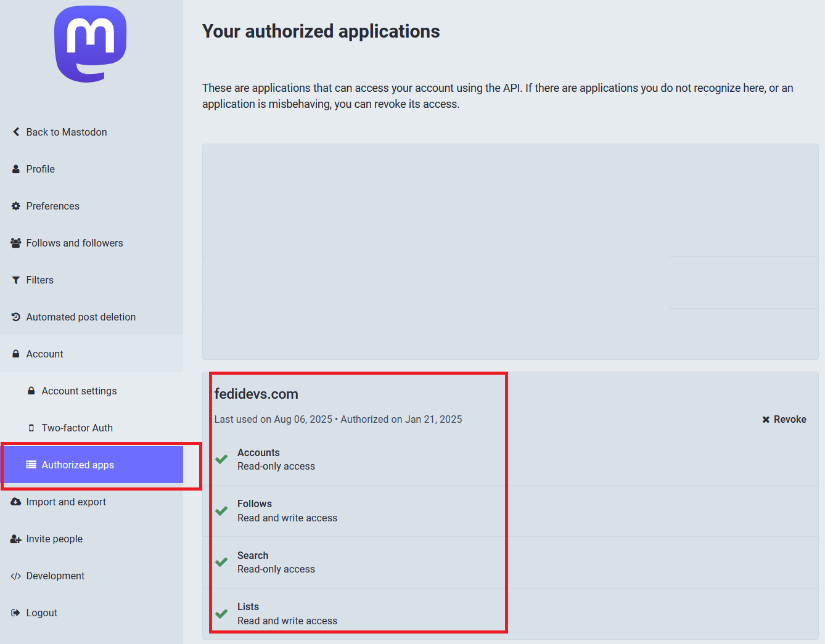
Task: Click the Mastodon logo
Action: coord(91,44)
